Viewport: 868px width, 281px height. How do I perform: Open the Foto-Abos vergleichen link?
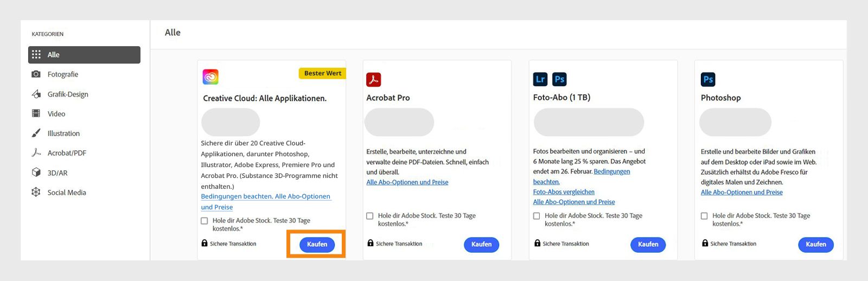coord(564,192)
